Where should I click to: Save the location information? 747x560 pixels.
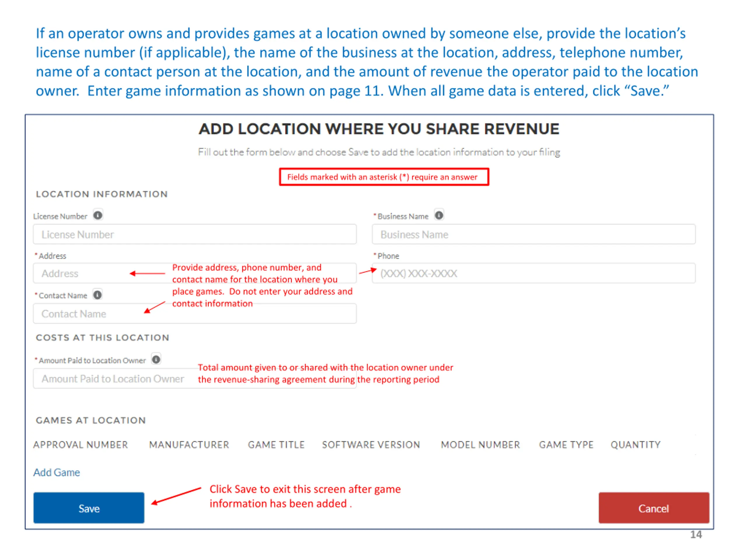pyautogui.click(x=89, y=508)
